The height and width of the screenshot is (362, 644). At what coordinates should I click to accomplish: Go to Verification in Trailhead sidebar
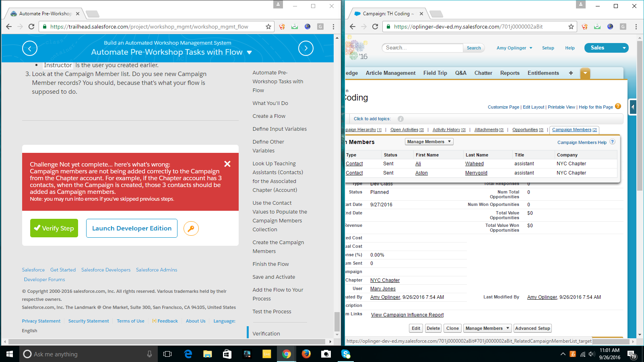(x=266, y=333)
